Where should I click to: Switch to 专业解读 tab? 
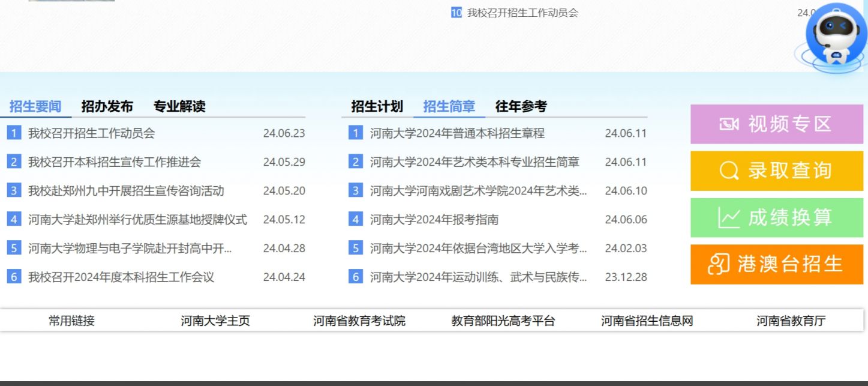click(x=179, y=107)
